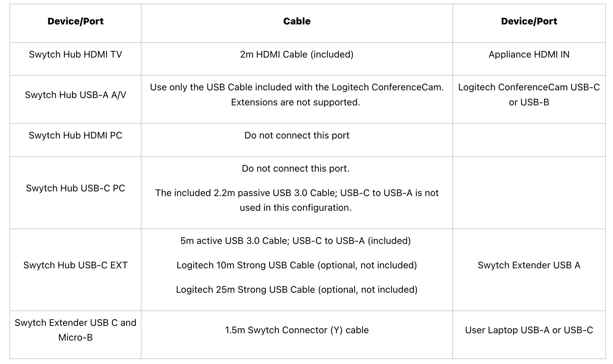Click the do-not-connect text in HDMI PC row
The image size is (613, 364).
click(x=297, y=135)
